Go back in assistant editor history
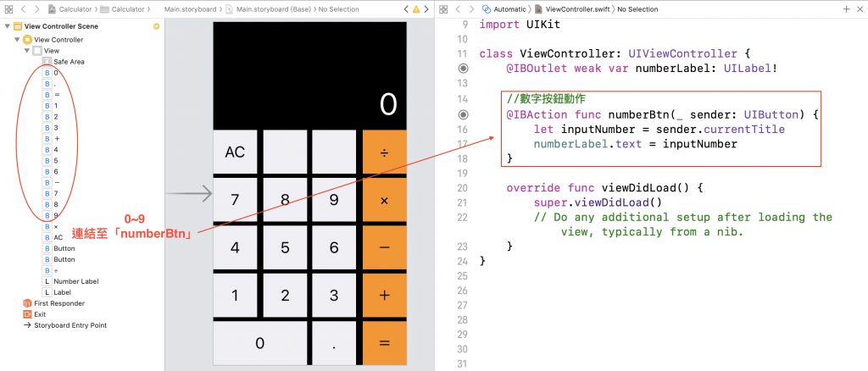The width and height of the screenshot is (868, 371). click(457, 9)
